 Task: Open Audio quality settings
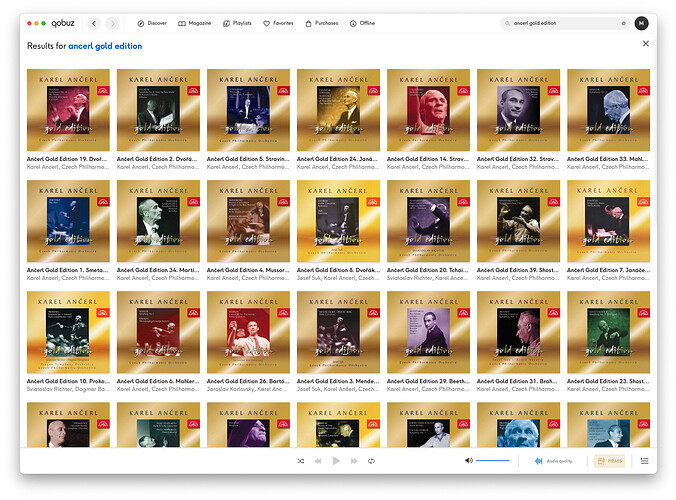[x=554, y=461]
